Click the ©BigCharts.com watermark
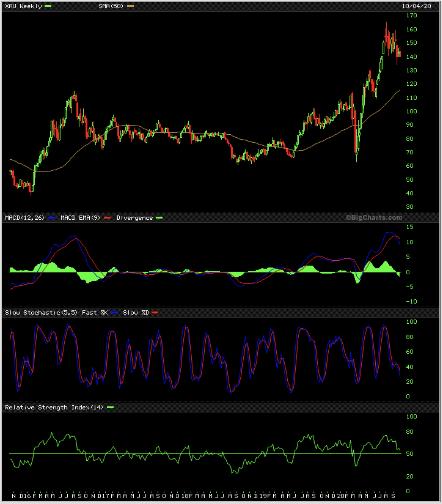 [374, 218]
